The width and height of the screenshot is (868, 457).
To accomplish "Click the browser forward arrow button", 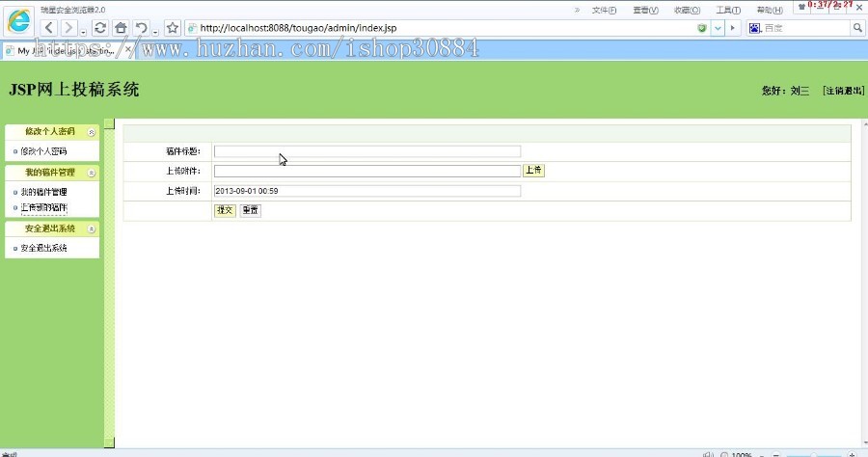I will 68,28.
